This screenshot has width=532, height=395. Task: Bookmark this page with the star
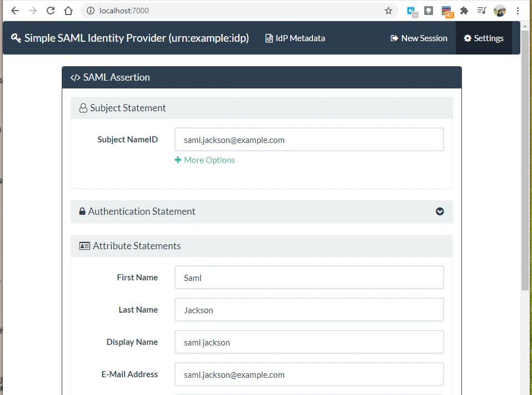pyautogui.click(x=389, y=11)
